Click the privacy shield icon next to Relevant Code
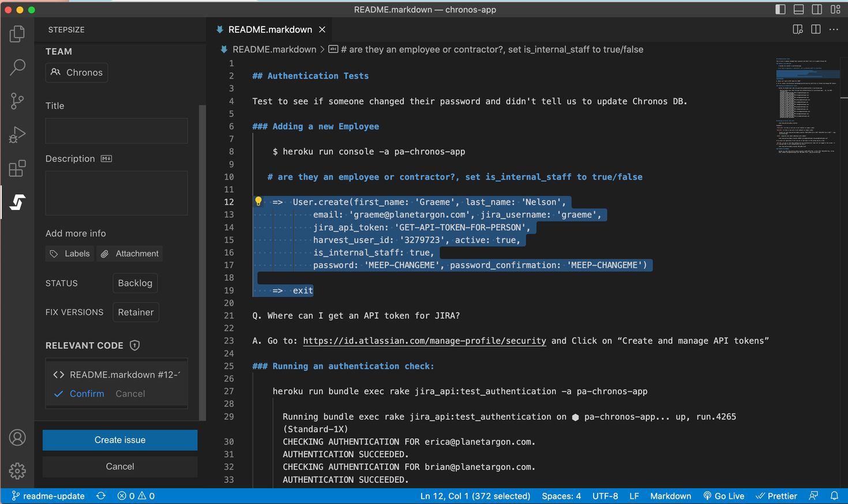 [x=134, y=345]
